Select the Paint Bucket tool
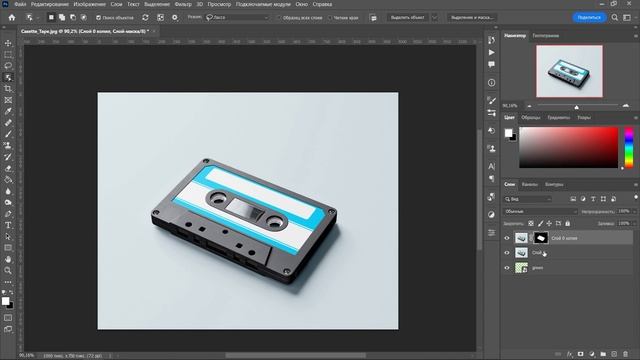 pyautogui.click(x=8, y=180)
